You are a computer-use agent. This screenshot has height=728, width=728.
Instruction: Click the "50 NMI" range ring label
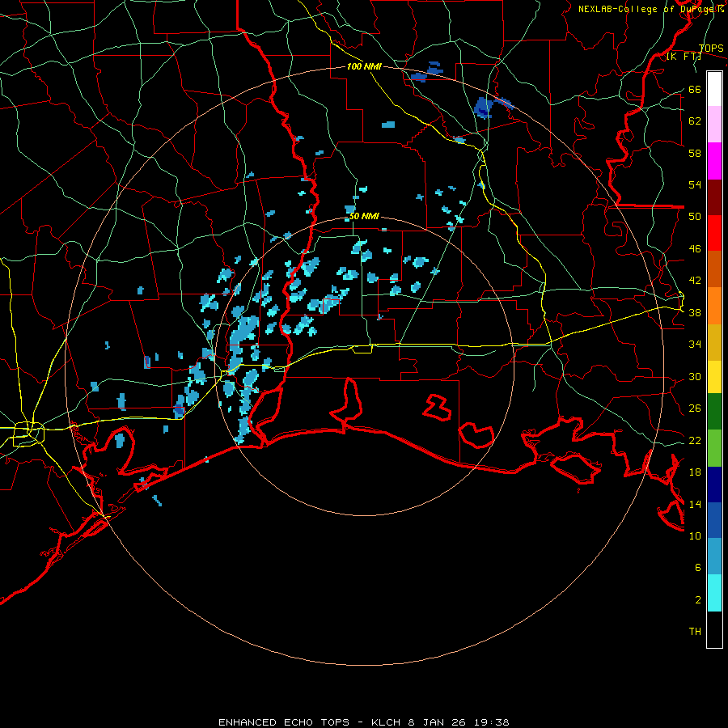pos(364,216)
